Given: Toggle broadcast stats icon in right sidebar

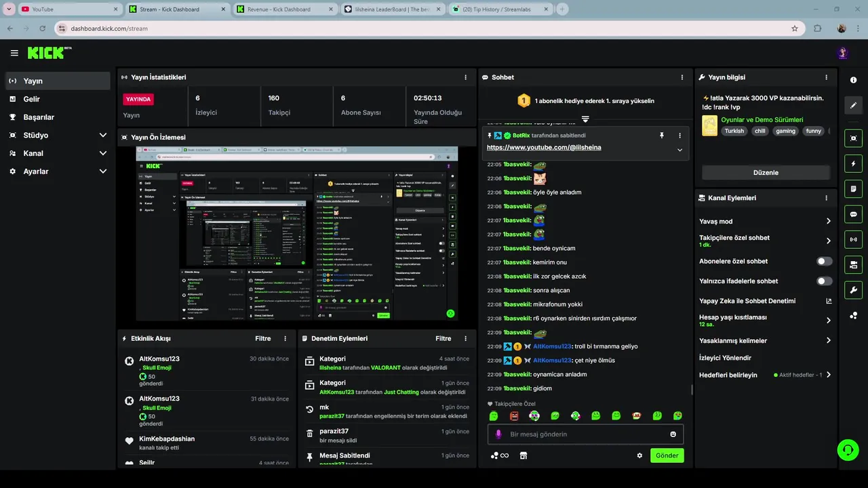Looking at the screenshot, I should click(853, 239).
